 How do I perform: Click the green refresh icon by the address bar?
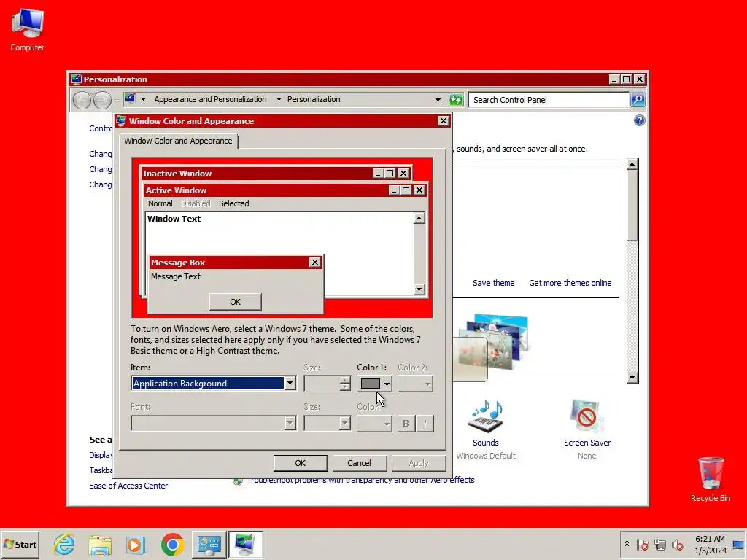click(x=456, y=99)
